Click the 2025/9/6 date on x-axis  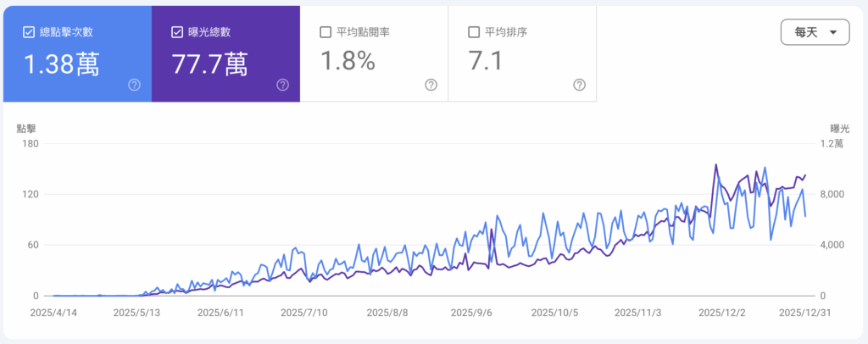(x=471, y=312)
